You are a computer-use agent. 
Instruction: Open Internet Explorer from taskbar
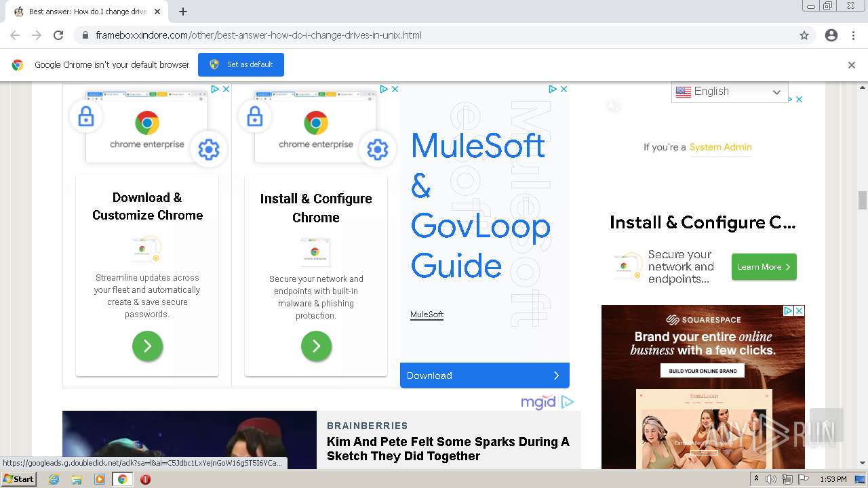tap(54, 479)
